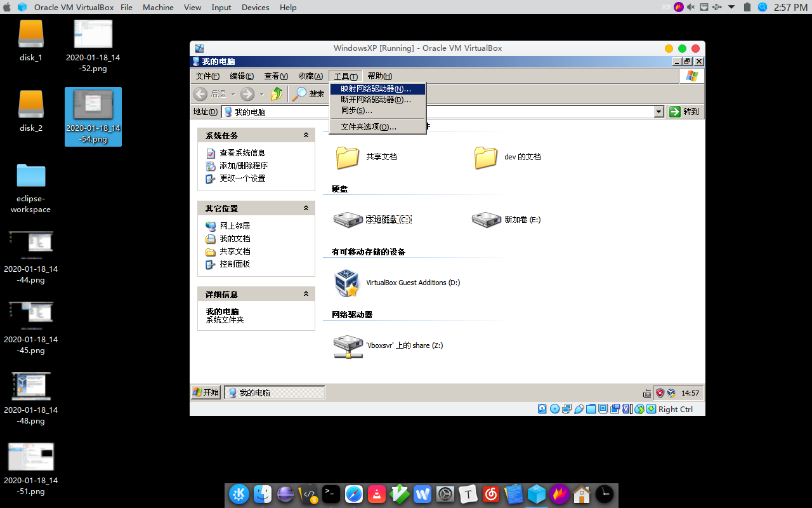Click 我的电脑 taskbar window button
This screenshot has width=812, height=508.
point(274,392)
